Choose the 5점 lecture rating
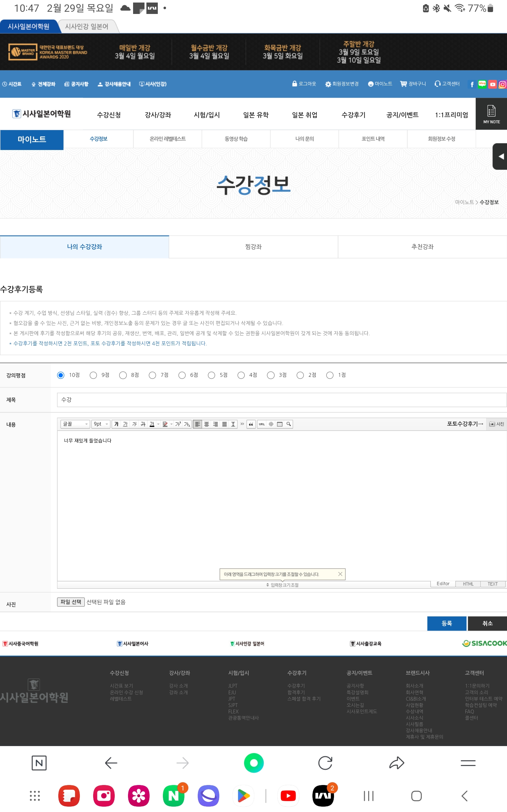Screen dimensions: 507x812 pyautogui.click(x=211, y=375)
